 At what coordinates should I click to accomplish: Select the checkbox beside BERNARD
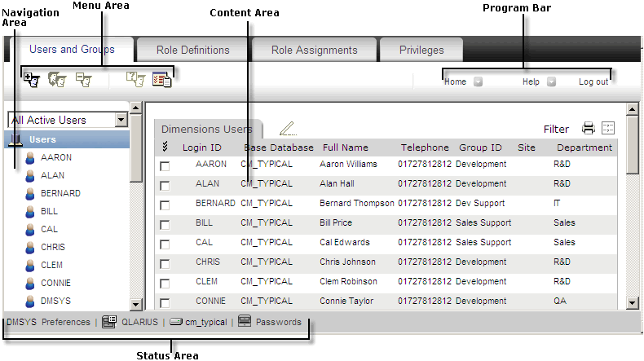pos(165,205)
